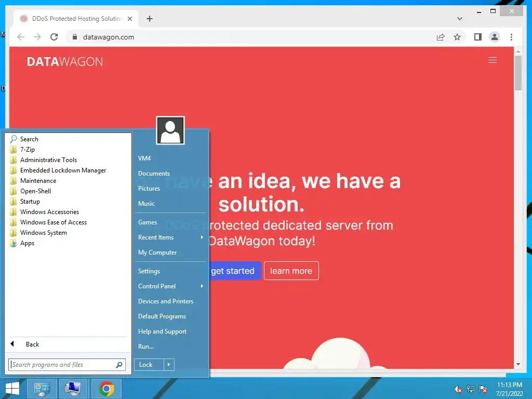The height and width of the screenshot is (399, 532).
Task: Click the Chrome taskbar icon
Action: tap(106, 389)
